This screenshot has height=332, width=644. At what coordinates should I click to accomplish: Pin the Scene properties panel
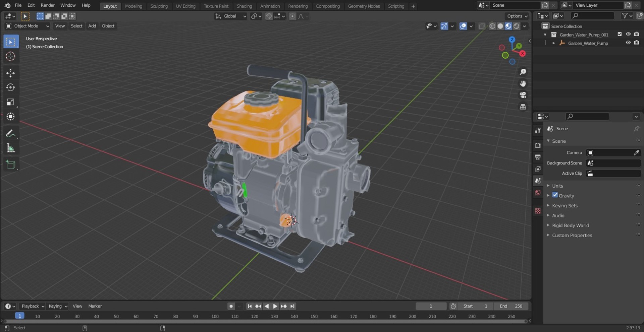[x=636, y=129]
